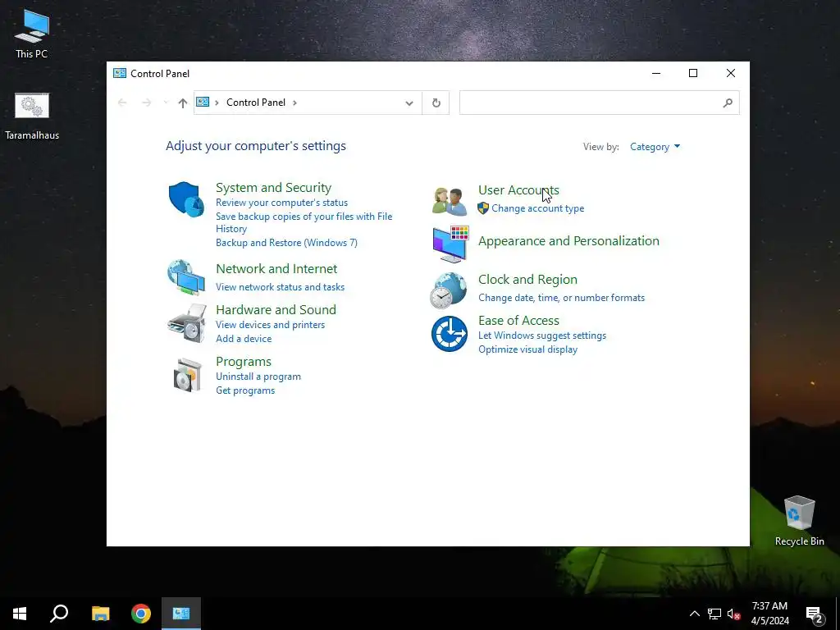Open the Ease of Access category
The height and width of the screenshot is (630, 840).
pos(518,321)
